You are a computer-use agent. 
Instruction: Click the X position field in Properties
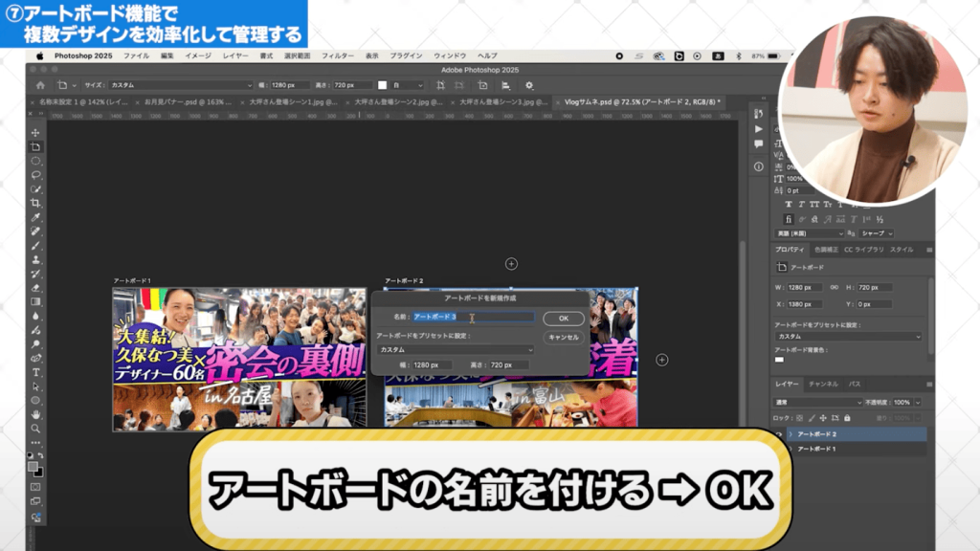click(x=804, y=304)
